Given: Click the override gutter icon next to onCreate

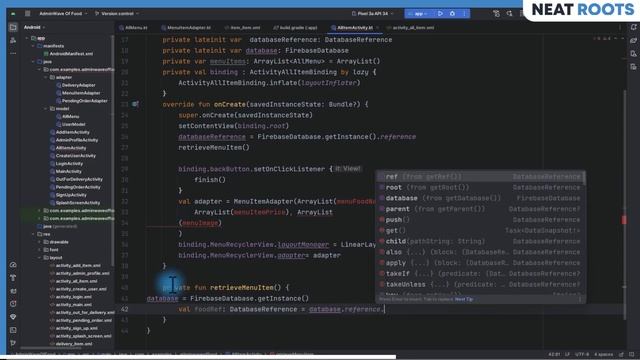Looking at the screenshot, I should click(135, 104).
